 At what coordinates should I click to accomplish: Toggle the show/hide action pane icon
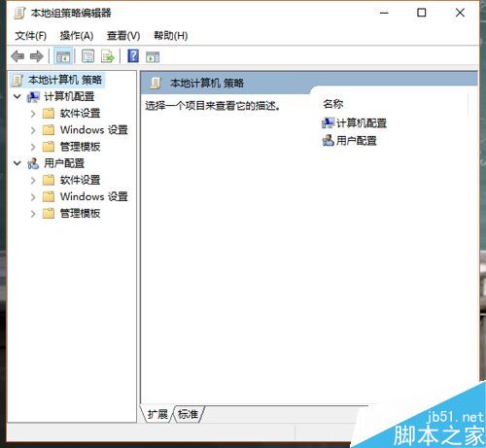(153, 56)
